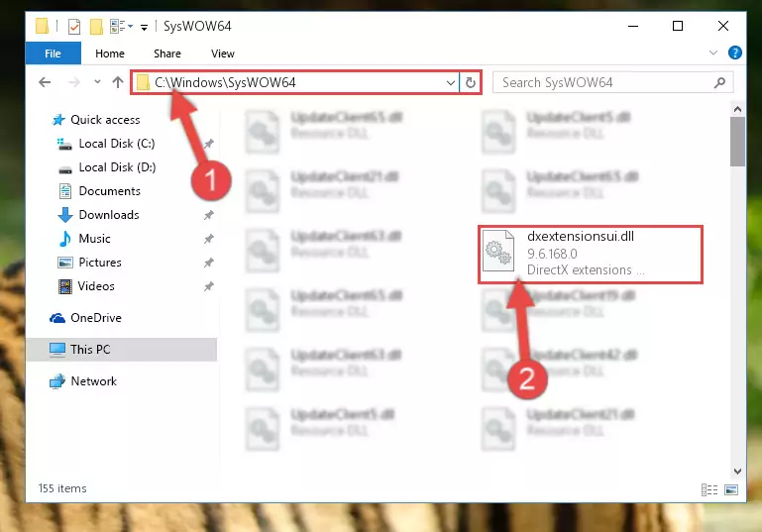Open the Help question mark icon
This screenshot has height=532, width=762.
[735, 53]
